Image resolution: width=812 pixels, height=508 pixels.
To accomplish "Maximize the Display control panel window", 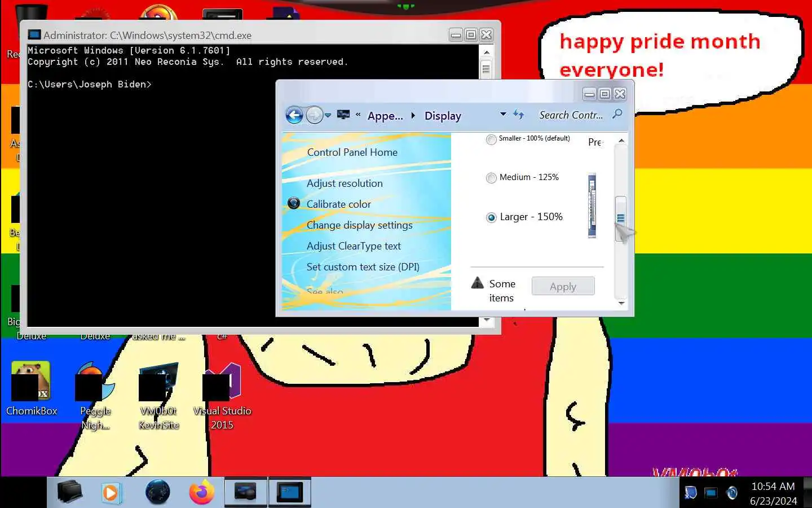I will pyautogui.click(x=604, y=94).
